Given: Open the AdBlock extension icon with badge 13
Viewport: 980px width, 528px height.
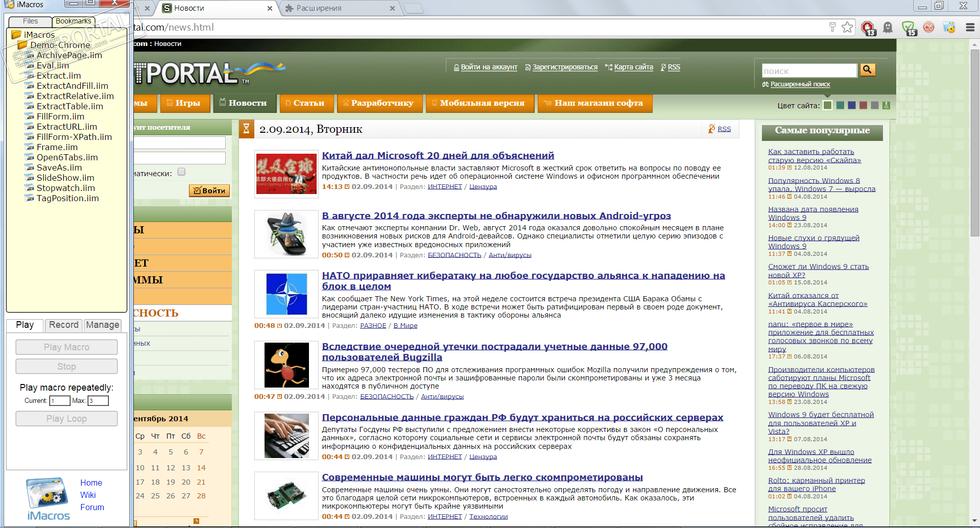Looking at the screenshot, I should pyautogui.click(x=868, y=28).
